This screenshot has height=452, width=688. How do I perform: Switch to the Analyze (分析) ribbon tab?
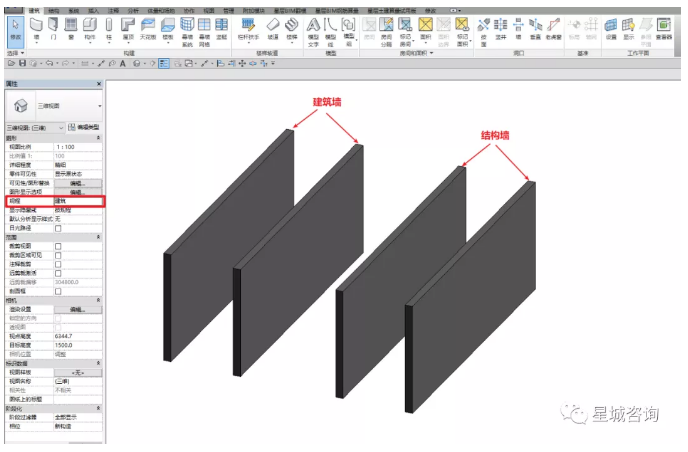click(x=133, y=10)
